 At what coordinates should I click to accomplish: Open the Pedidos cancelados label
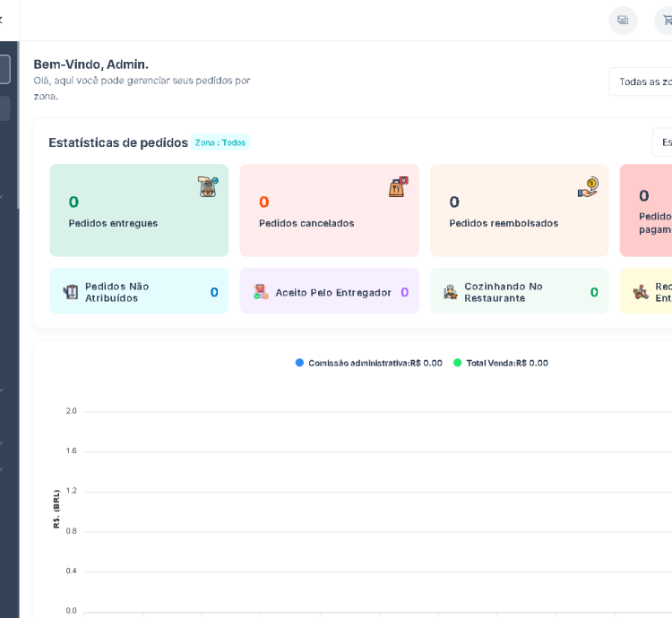click(x=306, y=223)
